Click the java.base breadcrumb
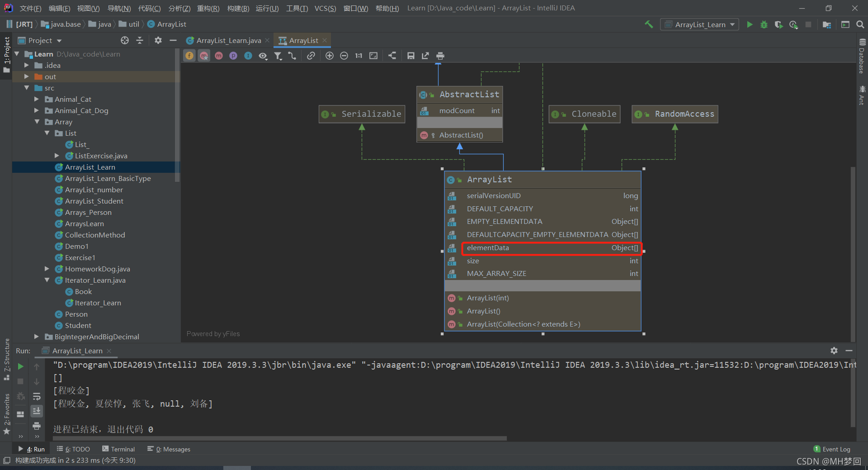 click(61, 24)
